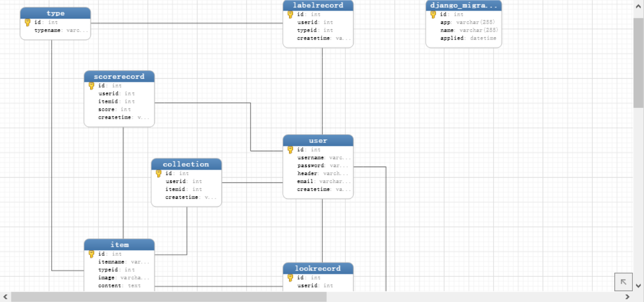644x302 pixels.
Task: Click the primary key icon in labelrecord table
Action: 289,14
